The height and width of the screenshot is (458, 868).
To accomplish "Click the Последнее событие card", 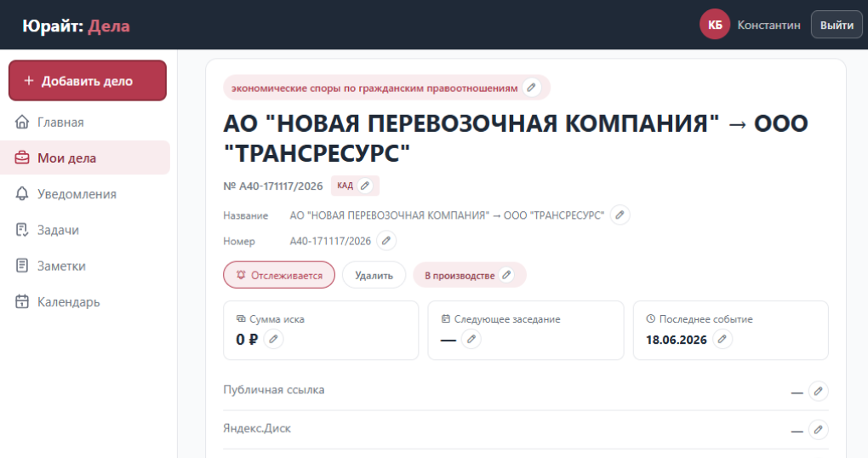I will (731, 330).
